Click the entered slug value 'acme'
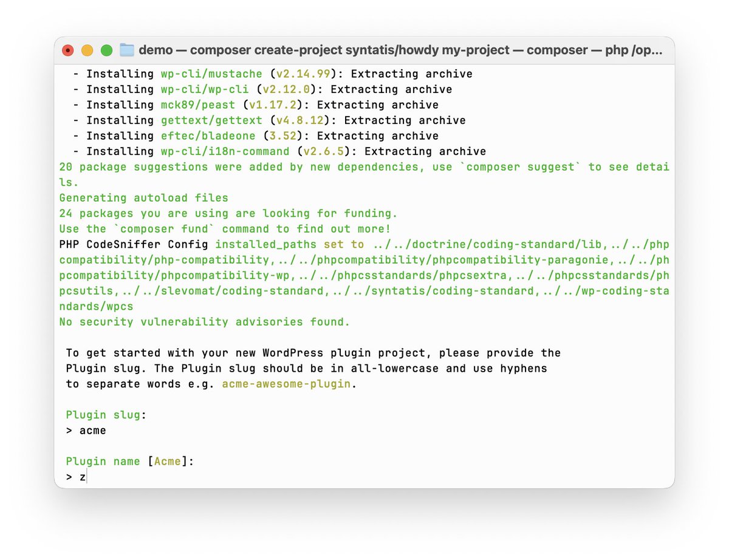729x560 pixels. click(93, 431)
